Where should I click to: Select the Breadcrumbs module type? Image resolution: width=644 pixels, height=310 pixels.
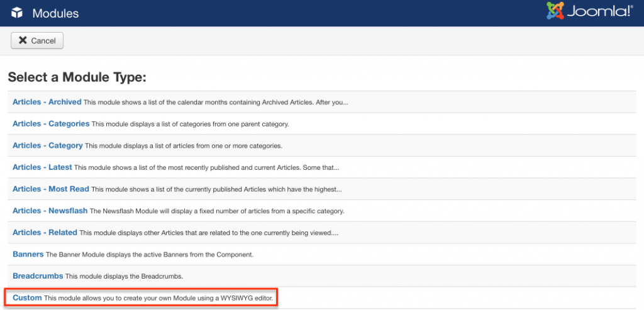[x=38, y=276]
